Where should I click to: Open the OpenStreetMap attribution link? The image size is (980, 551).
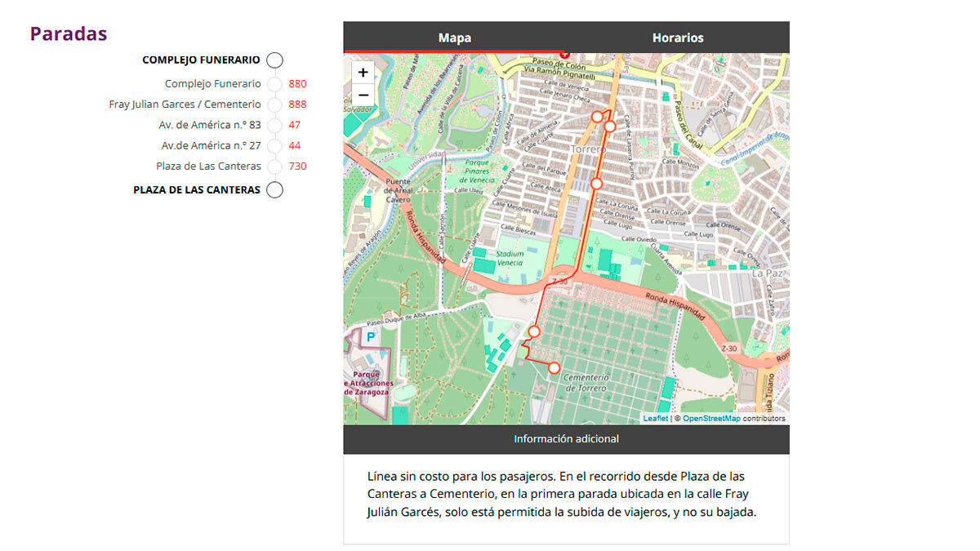711,418
